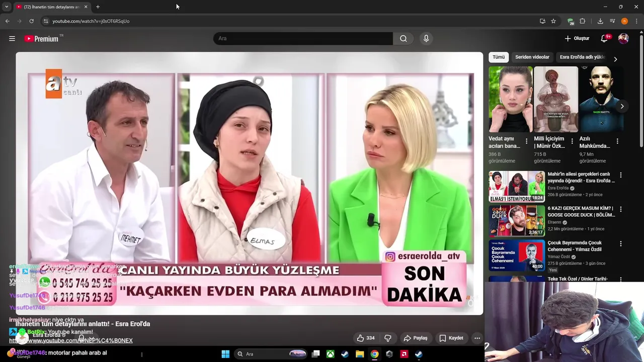Open menu for '6 KAZ!' video
The height and width of the screenshot is (362, 644).
pos(621,209)
